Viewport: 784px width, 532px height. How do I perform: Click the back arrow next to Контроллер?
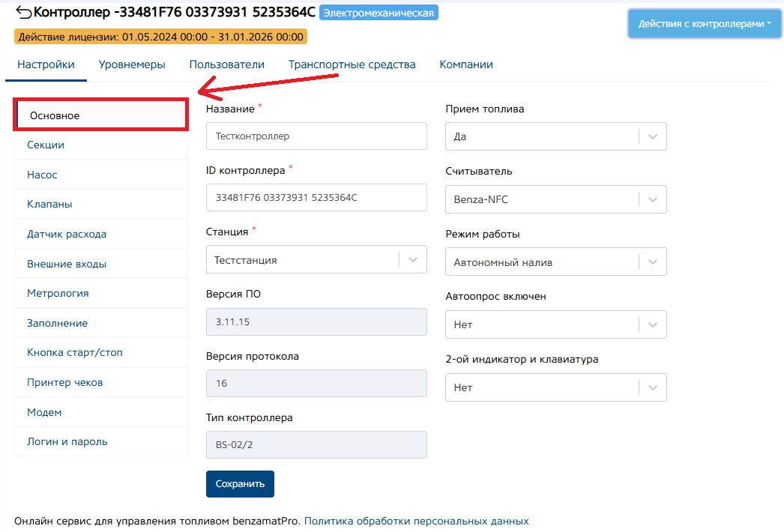pos(23,13)
